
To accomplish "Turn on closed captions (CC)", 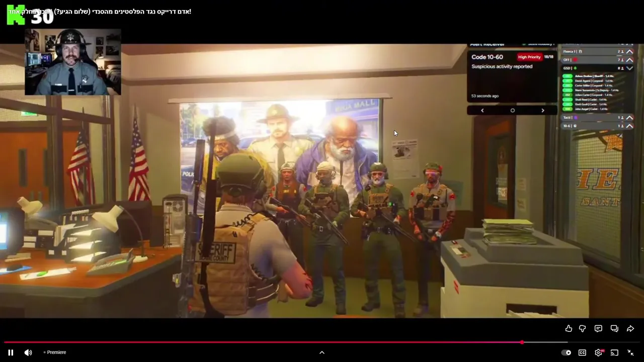I will (582, 352).
